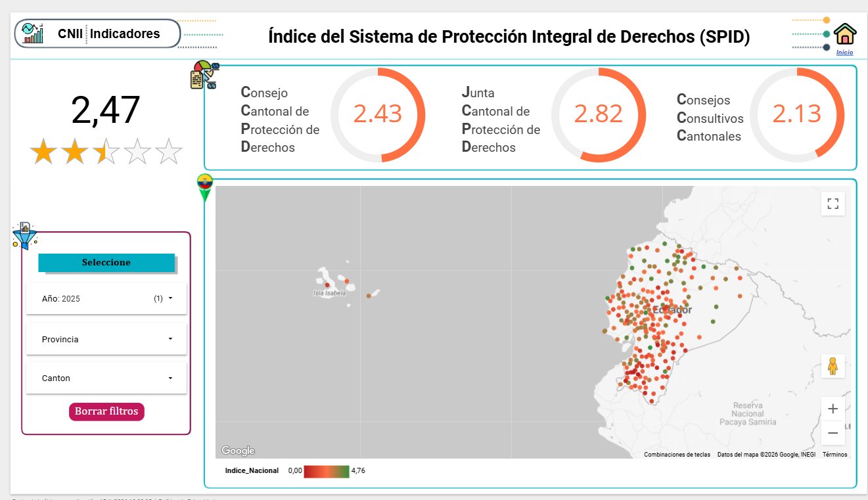Click Combinaciones de teclas on map
868x500 pixels.
pyautogui.click(x=677, y=455)
